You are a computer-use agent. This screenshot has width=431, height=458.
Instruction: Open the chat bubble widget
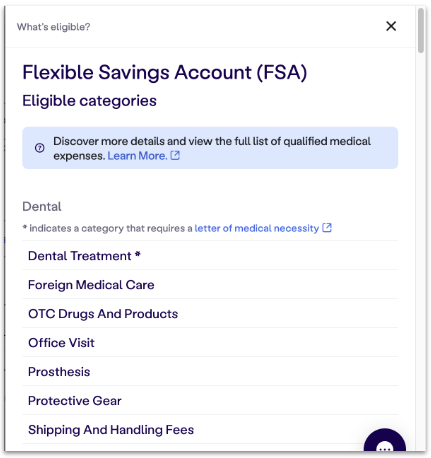[x=385, y=441]
